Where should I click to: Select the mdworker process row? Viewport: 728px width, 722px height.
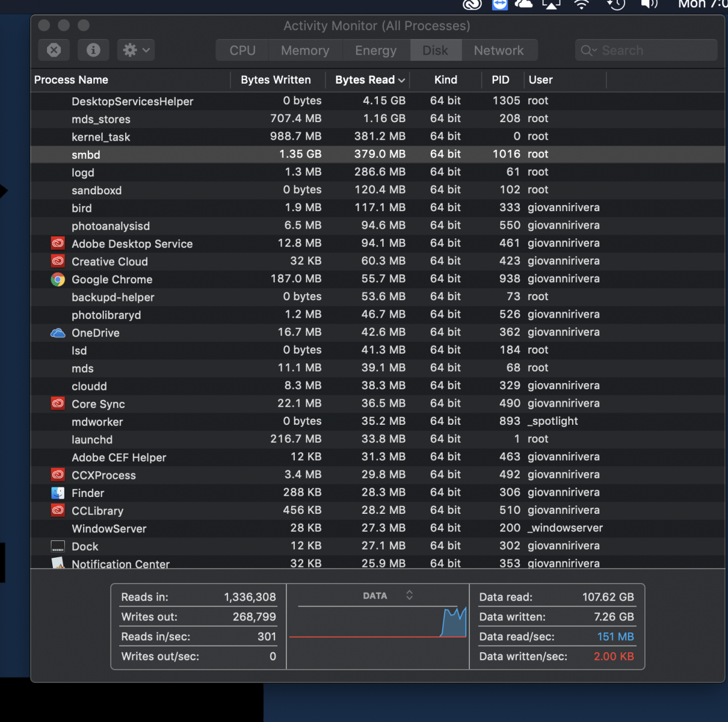(378, 421)
